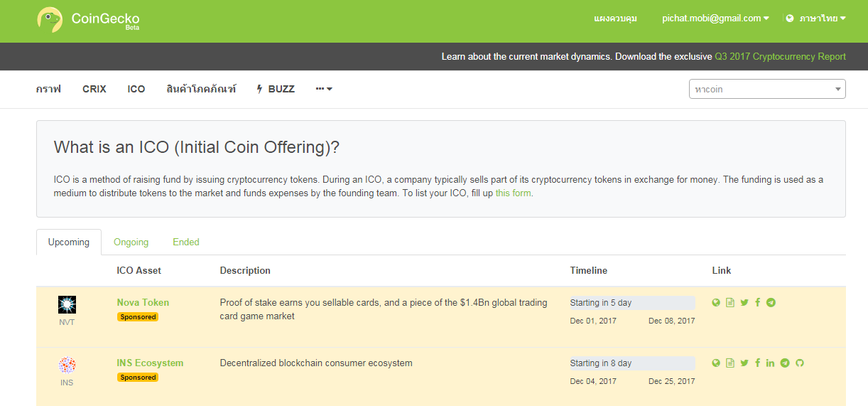Viewport: 868px width, 406px height.
Task: Click the 'Starting in 8 day' progress bar
Action: [632, 363]
